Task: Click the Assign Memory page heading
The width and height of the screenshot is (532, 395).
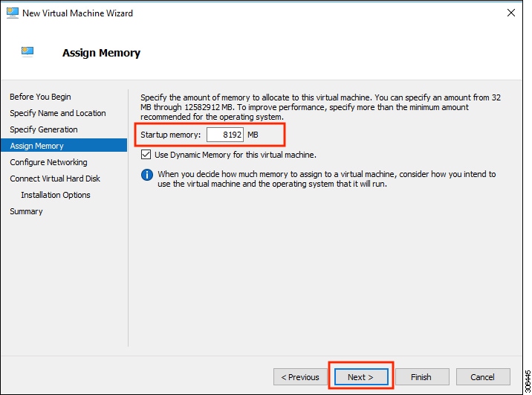Action: (x=101, y=53)
